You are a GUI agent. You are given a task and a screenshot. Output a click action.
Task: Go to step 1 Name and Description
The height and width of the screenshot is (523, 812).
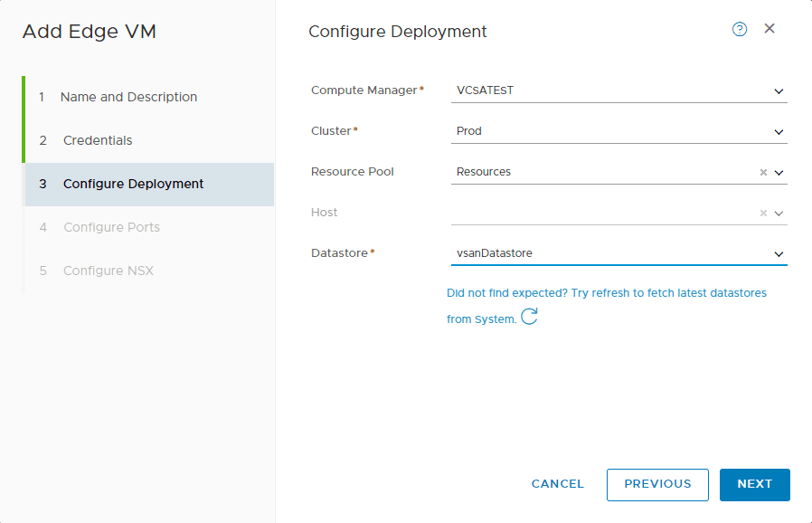[x=127, y=97]
